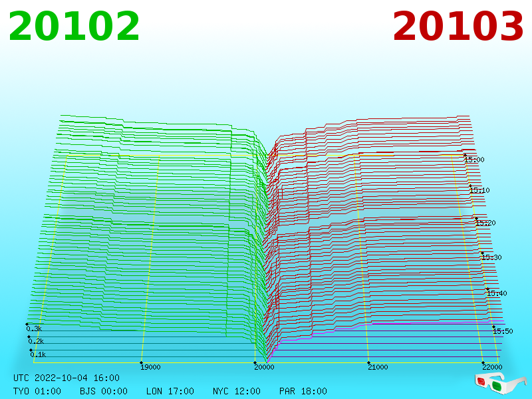The width and height of the screenshot is (532, 399).
Task: Click the BJS 00:00 clock text
Action: 104,391
